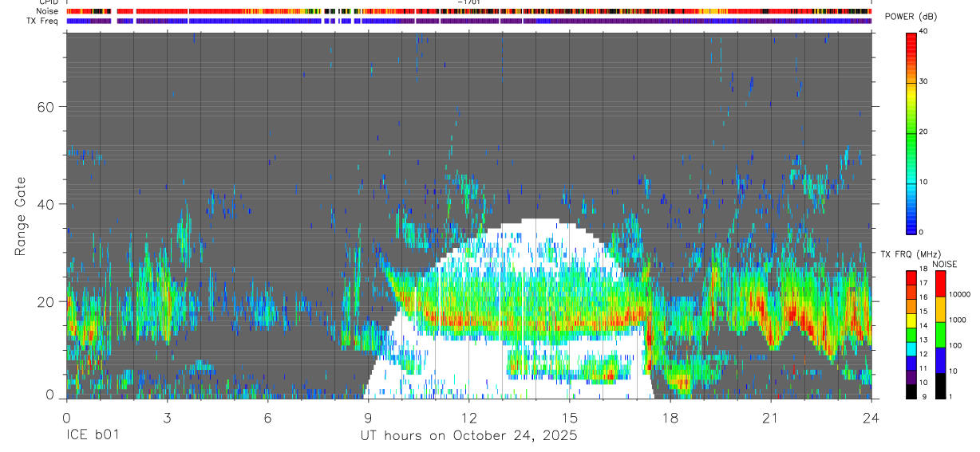Pick the cyan 12–13 MHz swatch in TX FRQ legend
The height and width of the screenshot is (452, 980).
(x=911, y=348)
